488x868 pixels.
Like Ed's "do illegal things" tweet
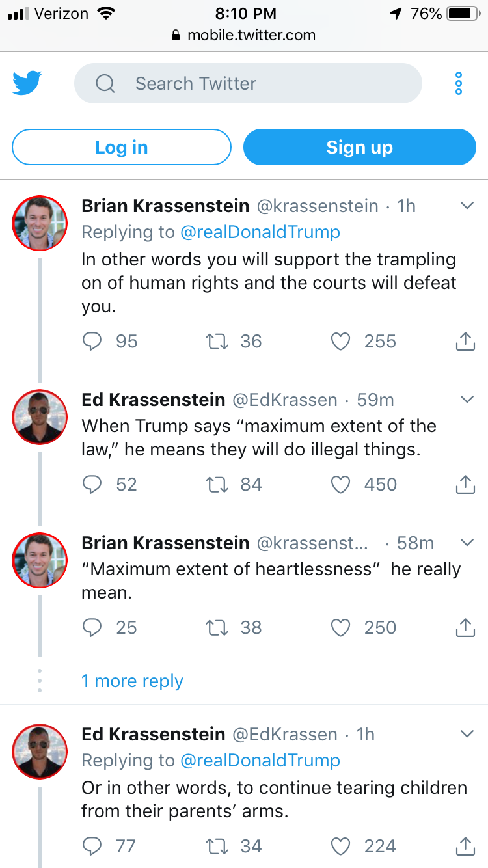point(341,485)
